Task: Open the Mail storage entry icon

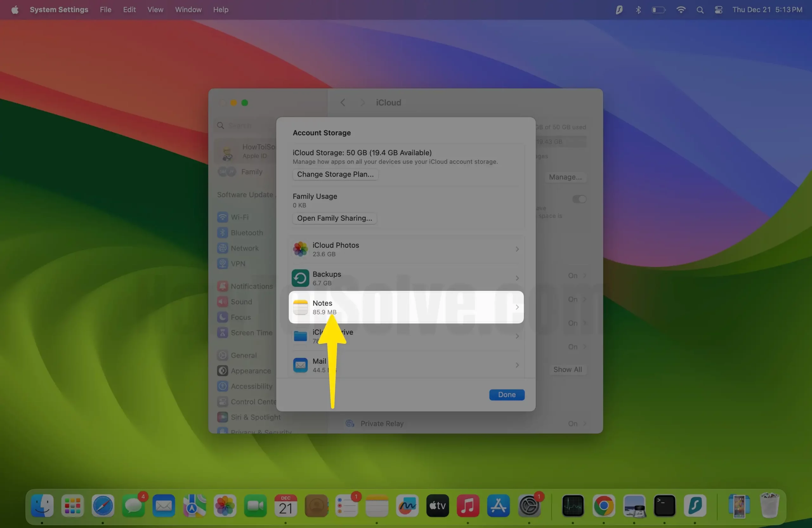Action: (x=300, y=365)
